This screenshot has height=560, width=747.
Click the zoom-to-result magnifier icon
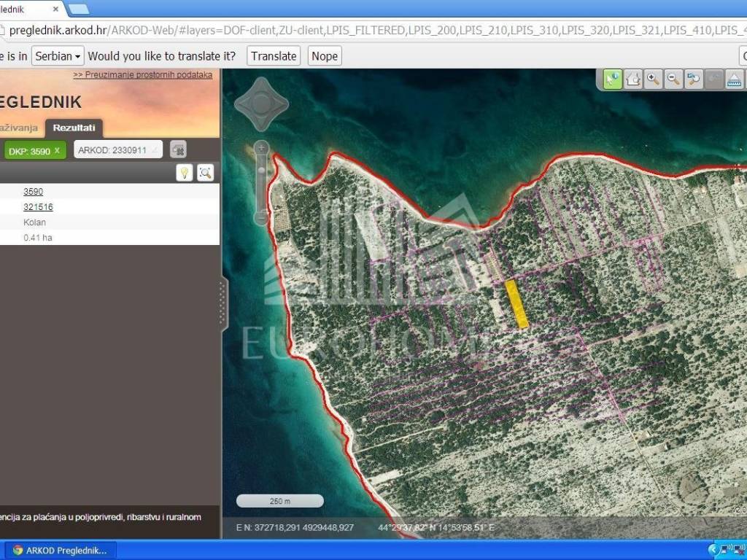tap(206, 172)
